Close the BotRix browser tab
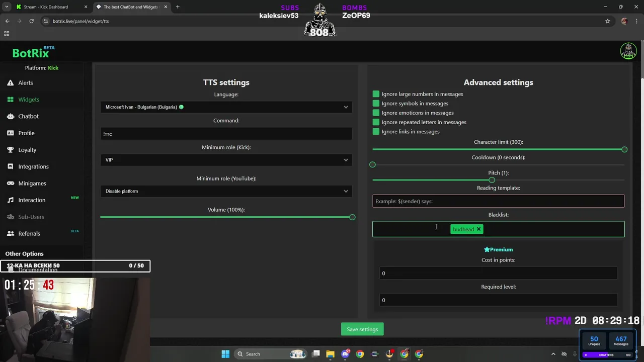Screen dimensions: 644x362 [166, 7]
